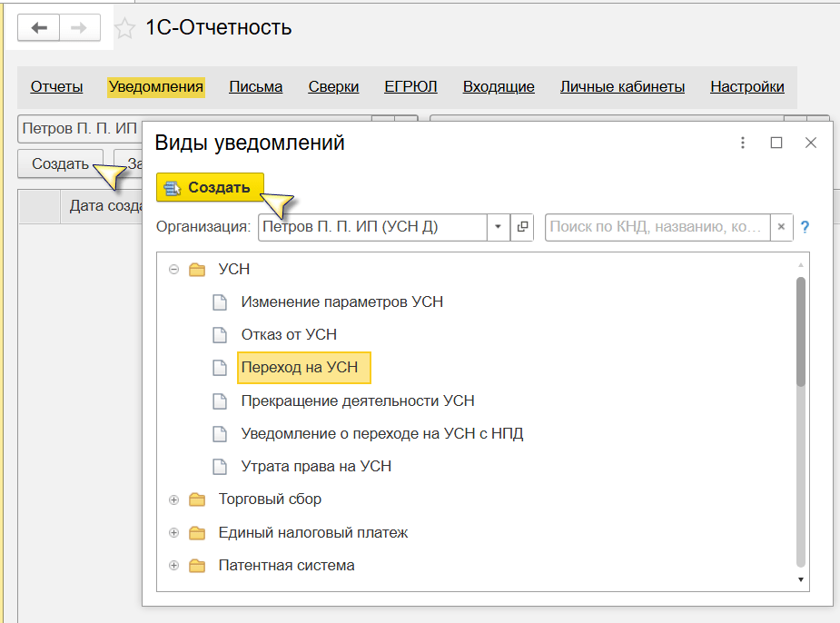This screenshot has width=840, height=623.
Task: Open the Отчеты tab
Action: (x=56, y=87)
